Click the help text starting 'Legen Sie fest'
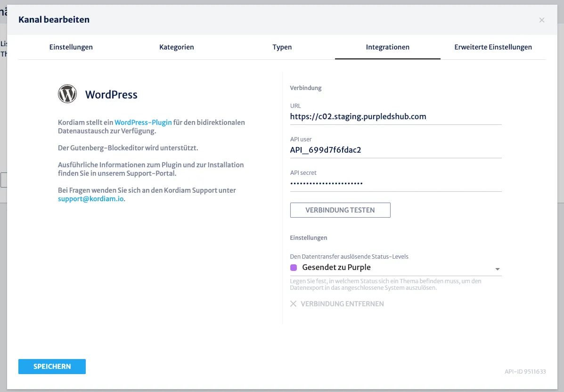The height and width of the screenshot is (392, 564). (x=385, y=284)
